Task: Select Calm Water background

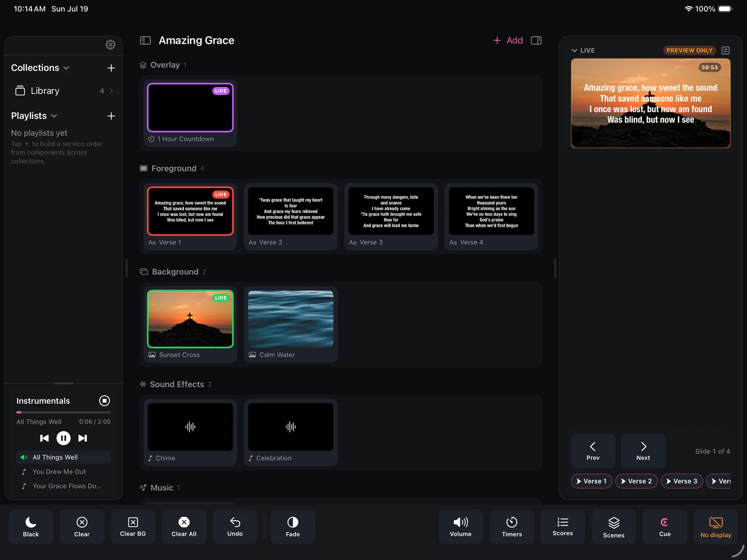Action: coord(290,324)
